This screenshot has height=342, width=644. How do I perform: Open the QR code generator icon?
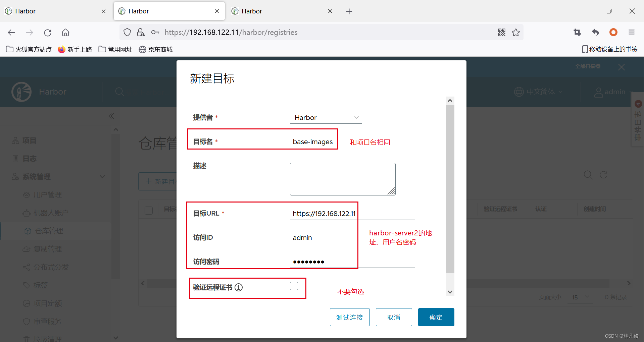(x=502, y=33)
